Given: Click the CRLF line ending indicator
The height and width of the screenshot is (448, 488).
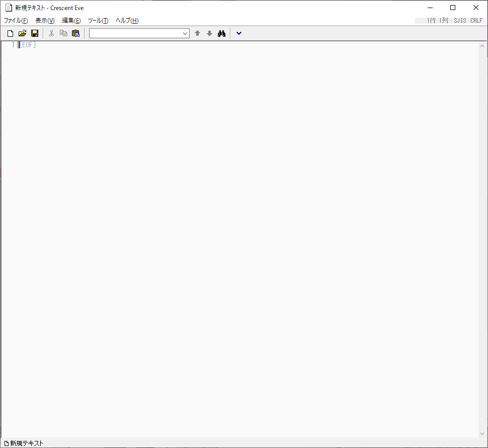Looking at the screenshot, I should [476, 21].
